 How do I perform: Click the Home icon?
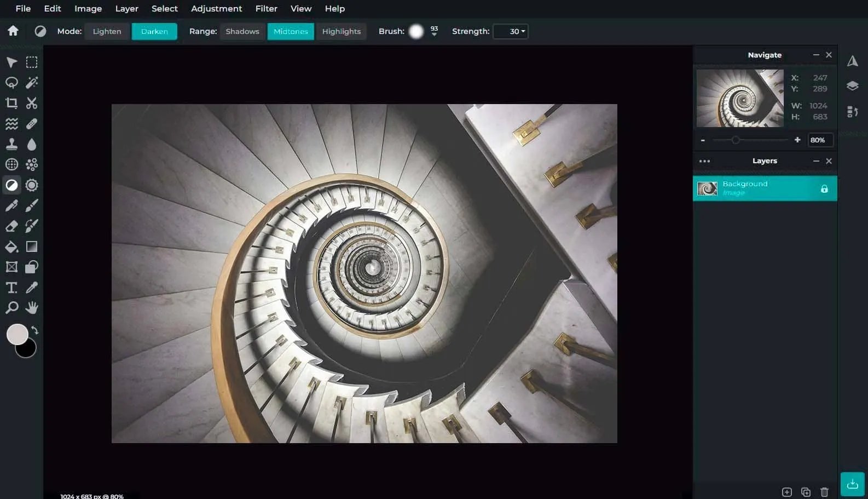pos(13,31)
